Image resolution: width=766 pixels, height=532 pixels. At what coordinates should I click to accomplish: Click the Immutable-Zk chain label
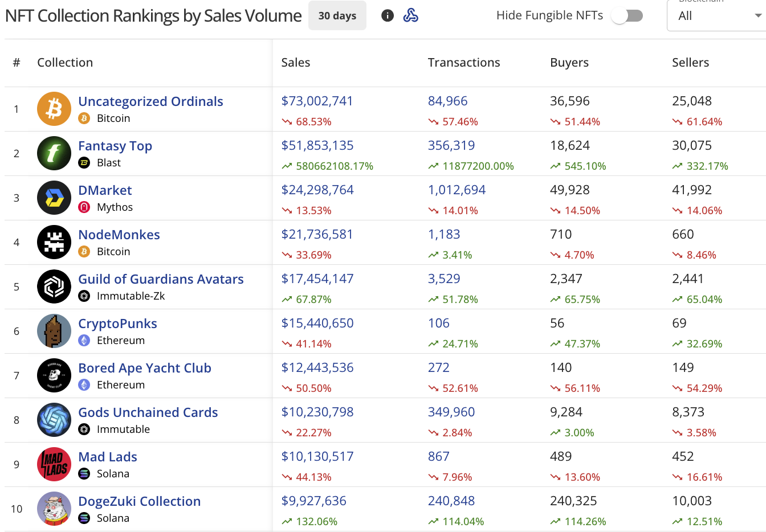click(131, 296)
